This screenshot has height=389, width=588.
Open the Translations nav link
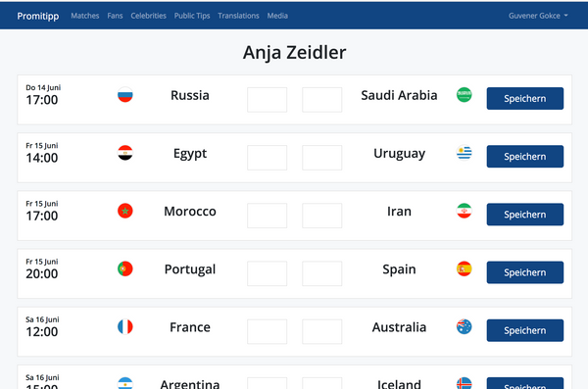pyautogui.click(x=238, y=16)
